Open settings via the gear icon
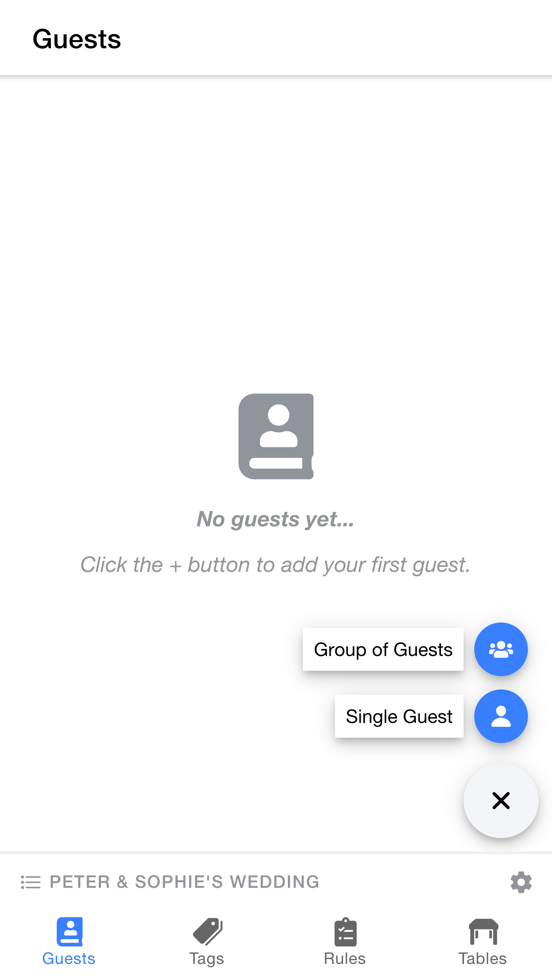The height and width of the screenshot is (980, 552). point(521,882)
